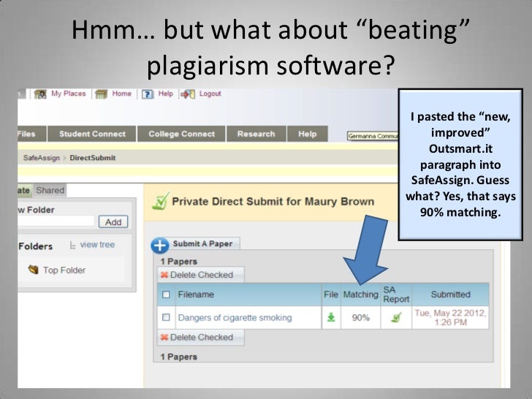Open the Help navigation tab
532x399 pixels.
tap(308, 134)
